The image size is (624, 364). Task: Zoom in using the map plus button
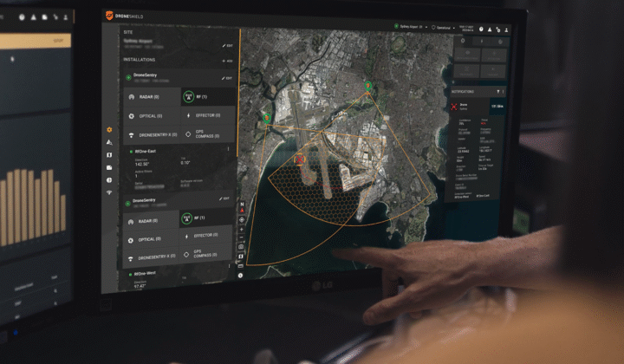pyautogui.click(x=242, y=229)
